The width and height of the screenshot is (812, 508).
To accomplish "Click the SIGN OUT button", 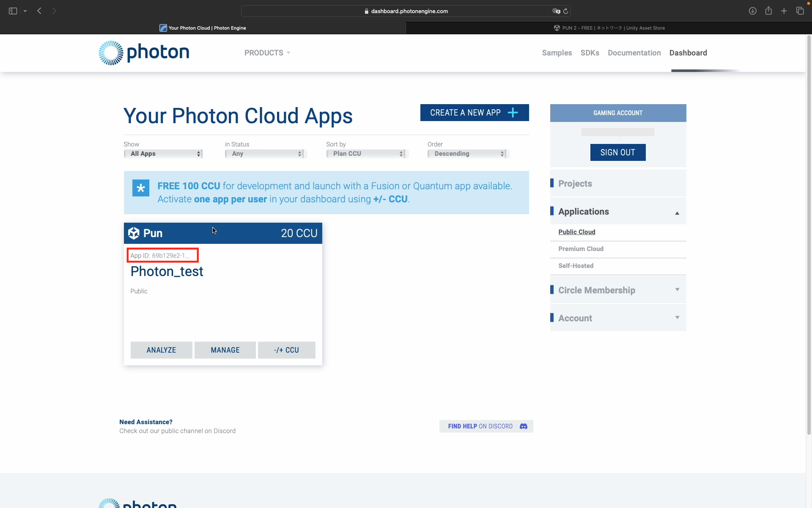I will pyautogui.click(x=618, y=152).
